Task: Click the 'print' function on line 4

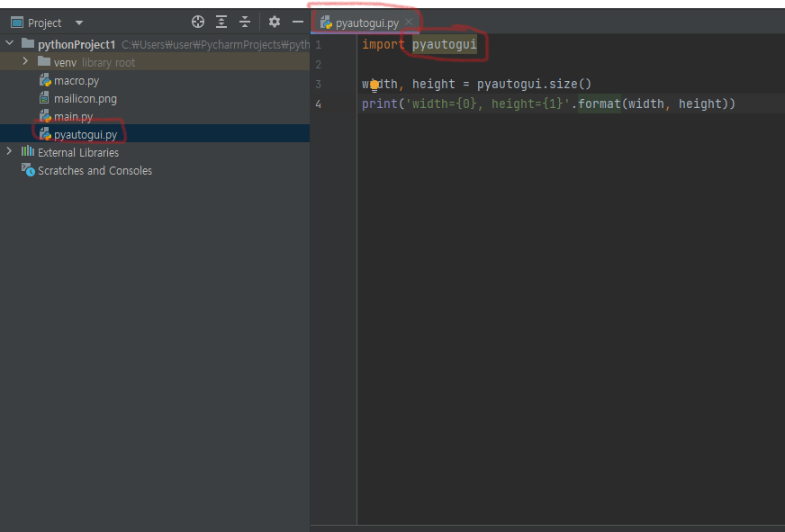Action: 380,104
